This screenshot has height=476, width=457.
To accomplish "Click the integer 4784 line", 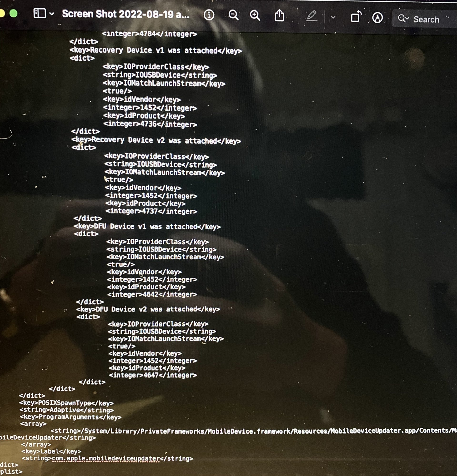I will tap(149, 34).
